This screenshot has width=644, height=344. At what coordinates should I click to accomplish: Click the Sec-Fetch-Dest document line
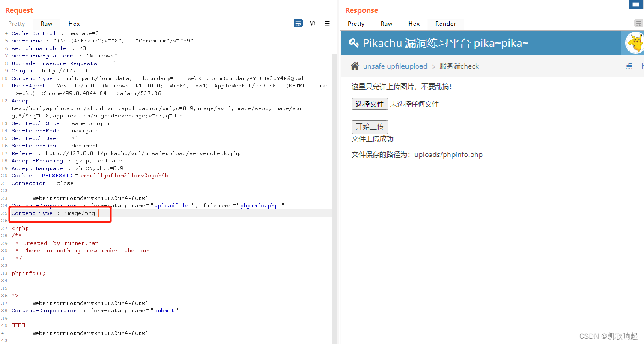coord(55,146)
